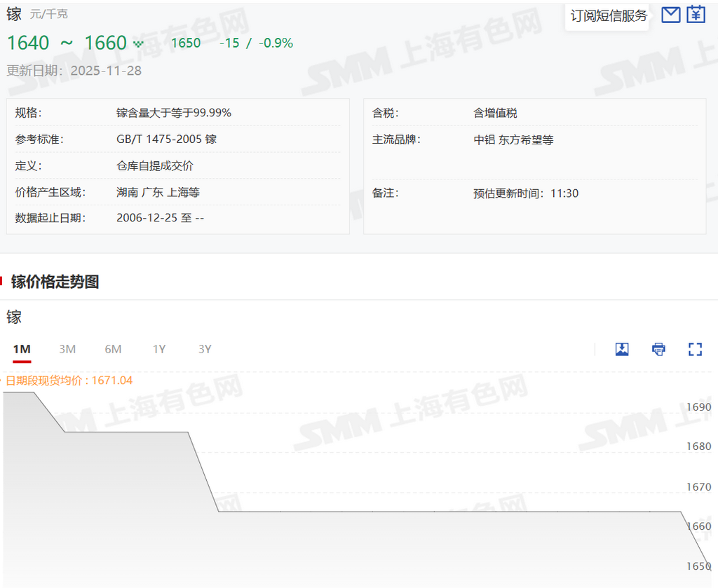Viewport: 718px width, 588px height.
Task: Click the envelope SMS subscription icon
Action: point(671,15)
